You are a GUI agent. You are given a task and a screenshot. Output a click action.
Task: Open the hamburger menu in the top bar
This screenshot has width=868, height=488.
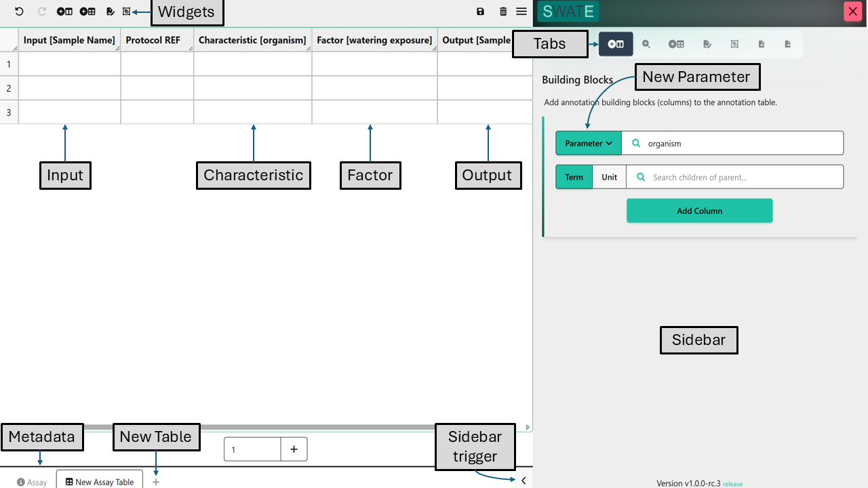pyautogui.click(x=521, y=12)
